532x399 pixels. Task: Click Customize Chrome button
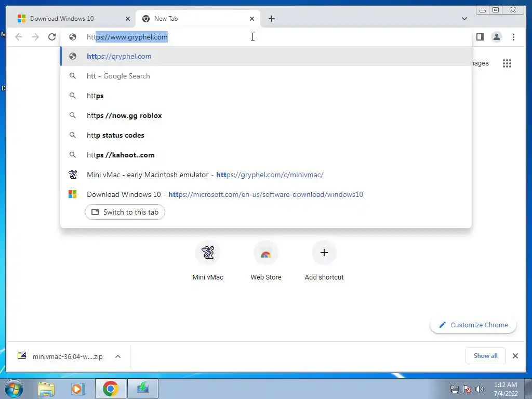point(473,325)
